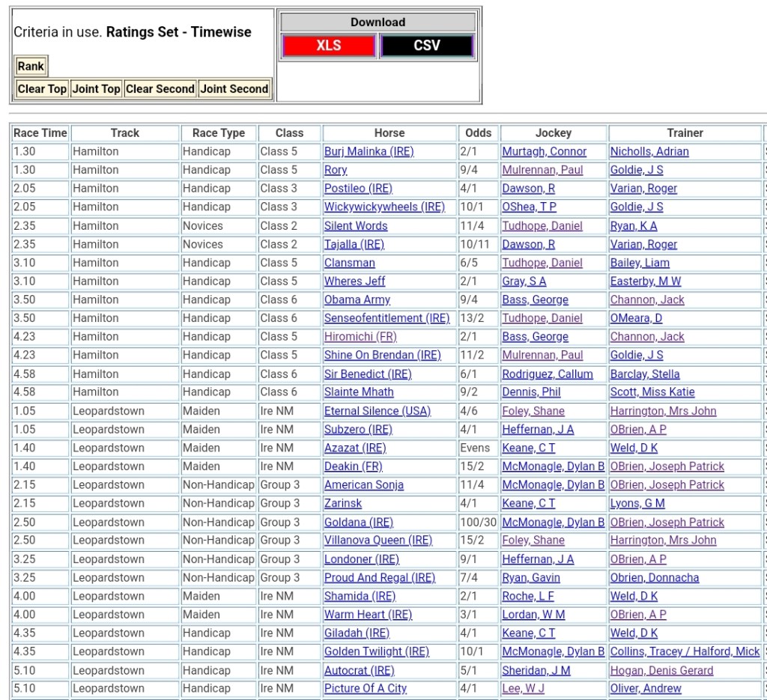The image size is (767, 700).
Task: Open jockey Sheridan, J M link
Action: pos(536,670)
